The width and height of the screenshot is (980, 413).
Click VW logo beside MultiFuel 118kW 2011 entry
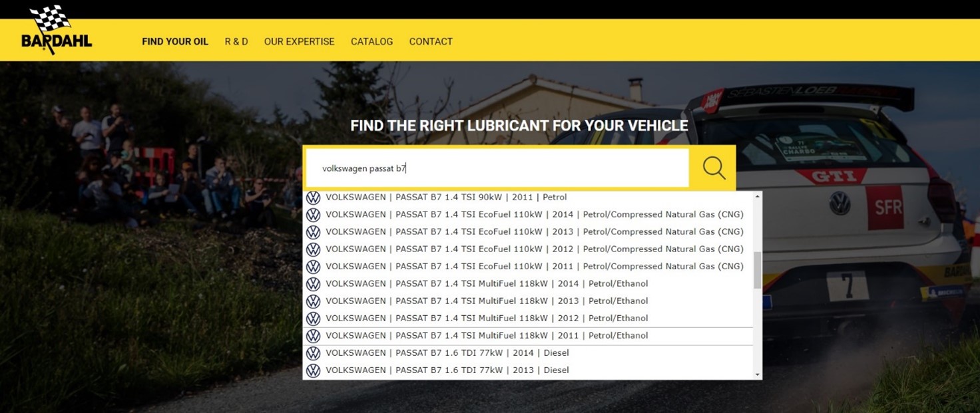pyautogui.click(x=313, y=336)
